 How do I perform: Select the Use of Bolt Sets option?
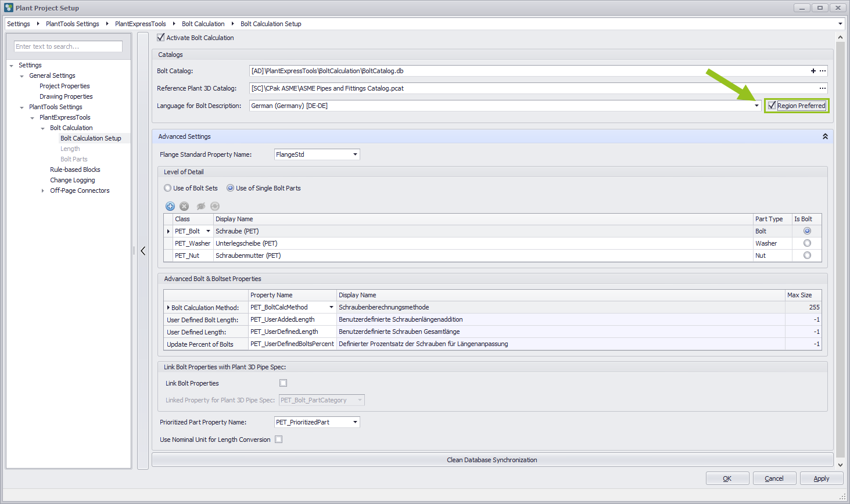167,188
